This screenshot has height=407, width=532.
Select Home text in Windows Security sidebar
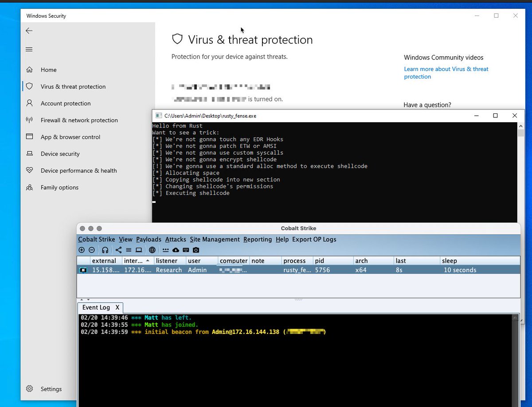(49, 70)
